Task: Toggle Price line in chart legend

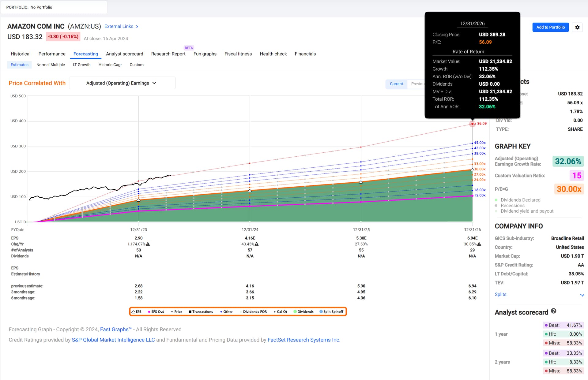Action: (x=176, y=312)
